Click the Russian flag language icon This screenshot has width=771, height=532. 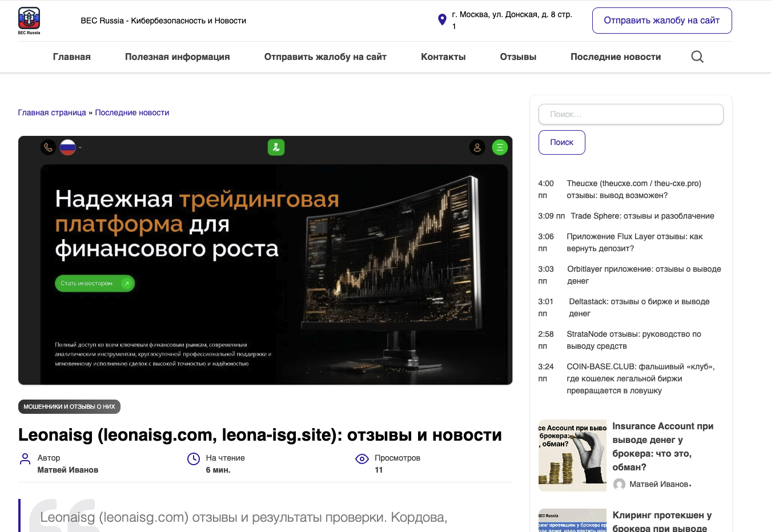(x=68, y=147)
